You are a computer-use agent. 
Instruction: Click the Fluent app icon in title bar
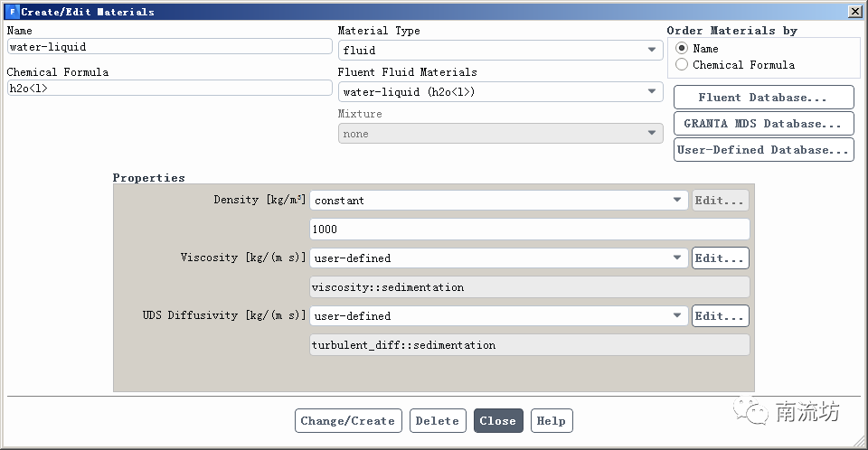[13, 12]
